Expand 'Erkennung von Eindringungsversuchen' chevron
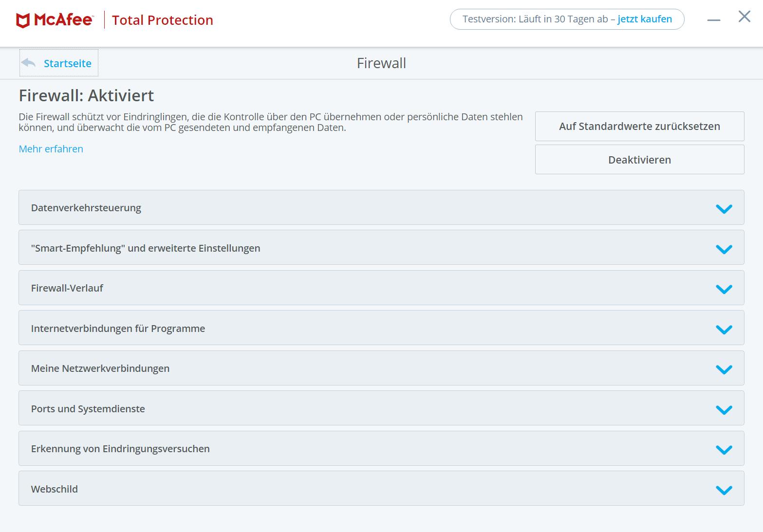 [724, 450]
